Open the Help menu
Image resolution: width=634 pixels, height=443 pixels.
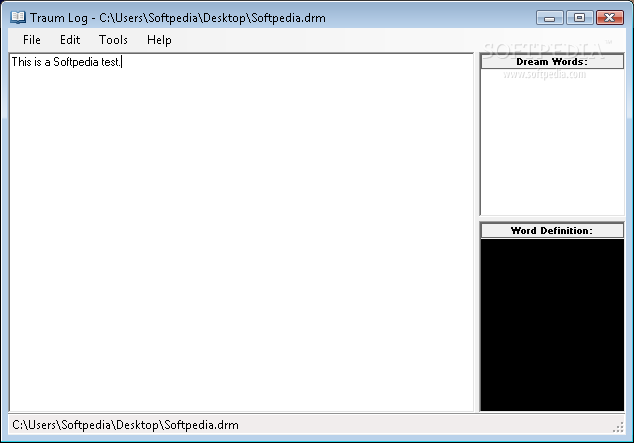coord(159,40)
